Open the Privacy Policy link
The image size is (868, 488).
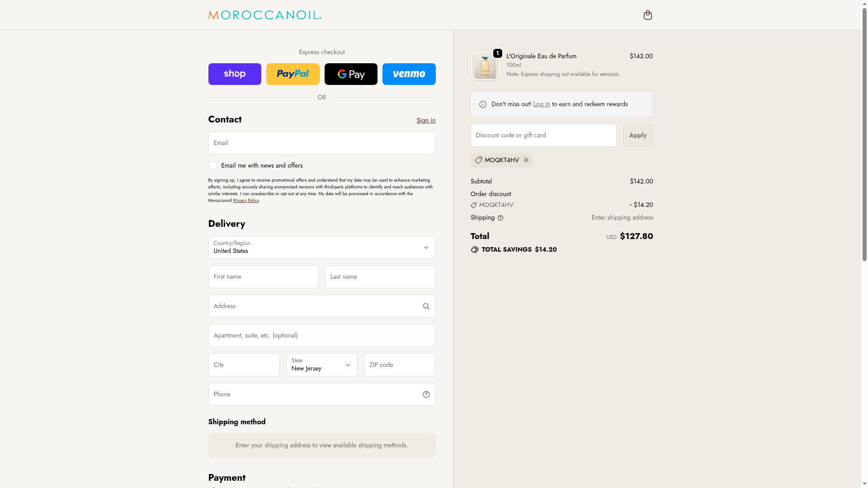[x=246, y=201]
